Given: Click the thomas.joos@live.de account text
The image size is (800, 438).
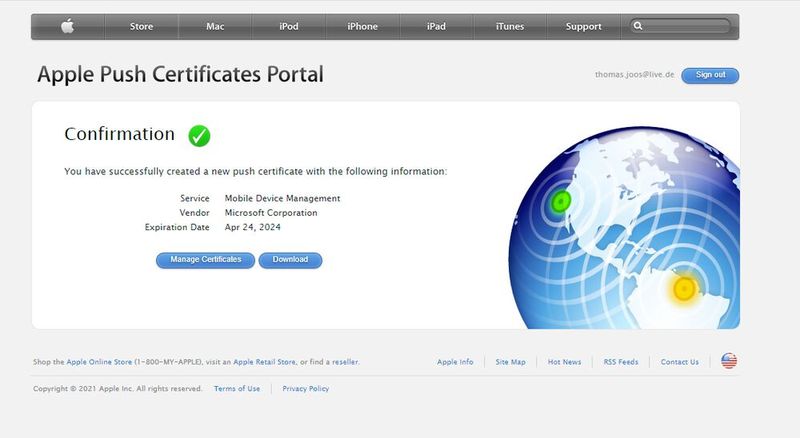Looking at the screenshot, I should (x=634, y=75).
